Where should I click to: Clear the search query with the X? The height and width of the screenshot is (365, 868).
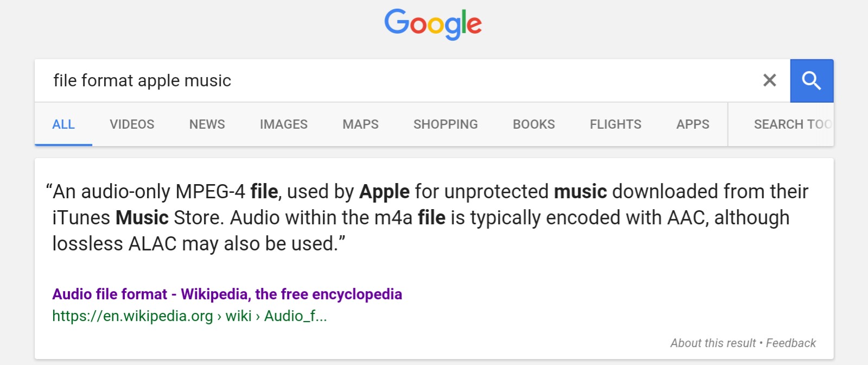pyautogui.click(x=769, y=80)
